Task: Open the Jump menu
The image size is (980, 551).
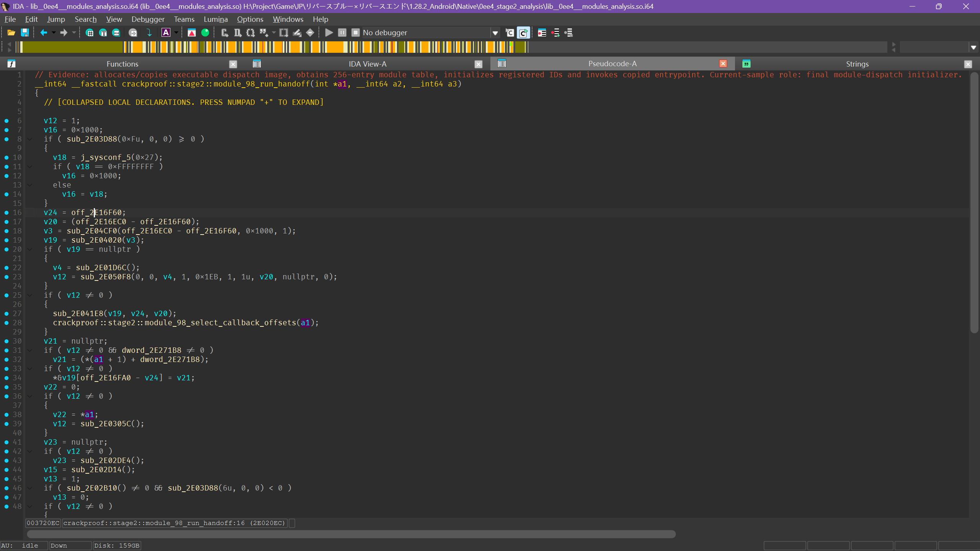Action: [56, 19]
